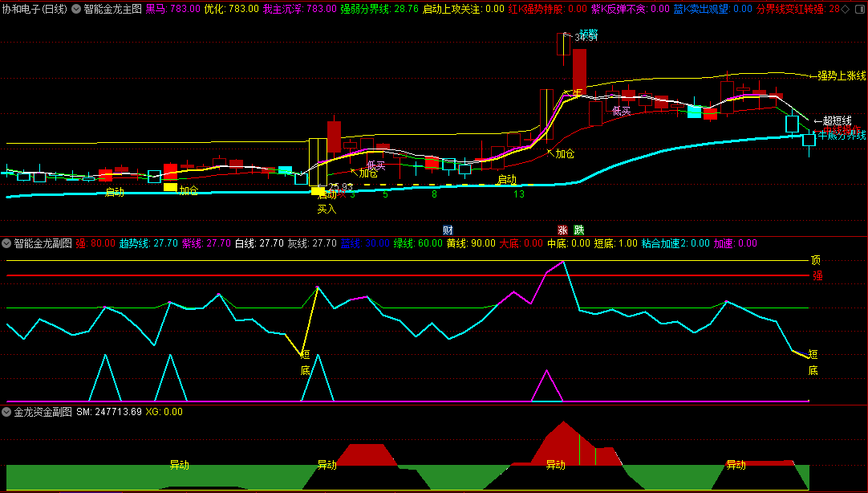
Task: Select the 灰线: 27.70 value
Action: pos(311,243)
